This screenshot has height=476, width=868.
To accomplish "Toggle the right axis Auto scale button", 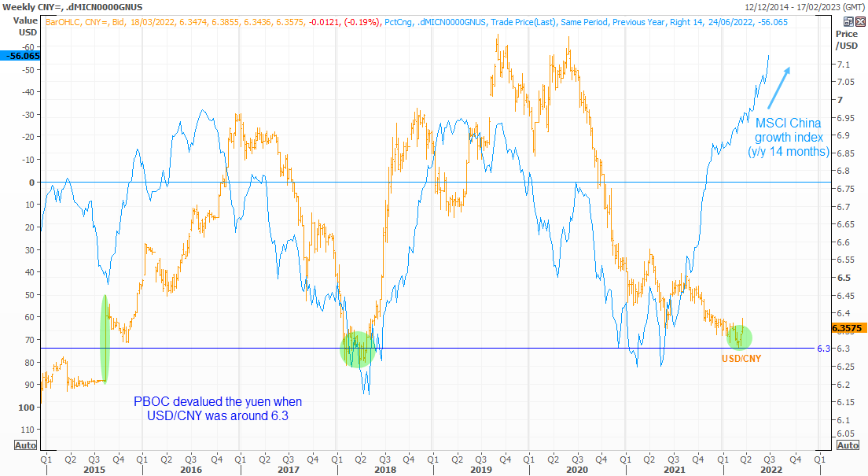I will click(x=848, y=445).
